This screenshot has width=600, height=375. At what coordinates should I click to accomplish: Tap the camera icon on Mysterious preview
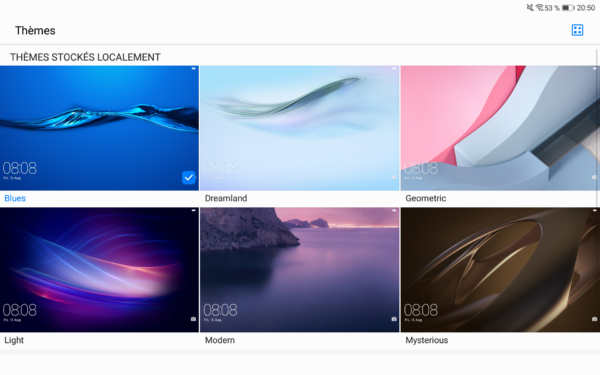pos(594,319)
